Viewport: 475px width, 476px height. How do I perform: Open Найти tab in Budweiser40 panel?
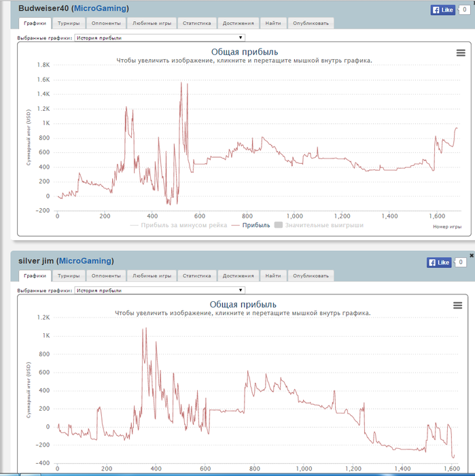[x=273, y=23]
